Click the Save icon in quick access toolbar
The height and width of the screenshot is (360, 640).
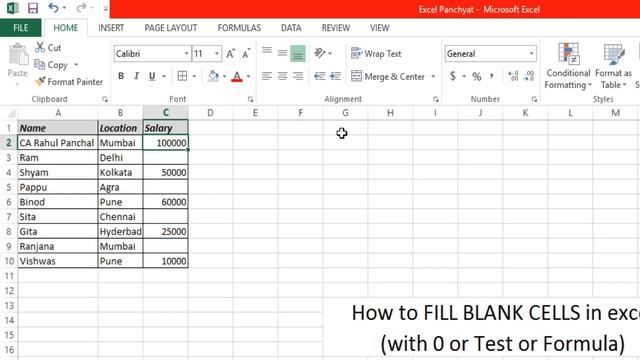coord(33,8)
